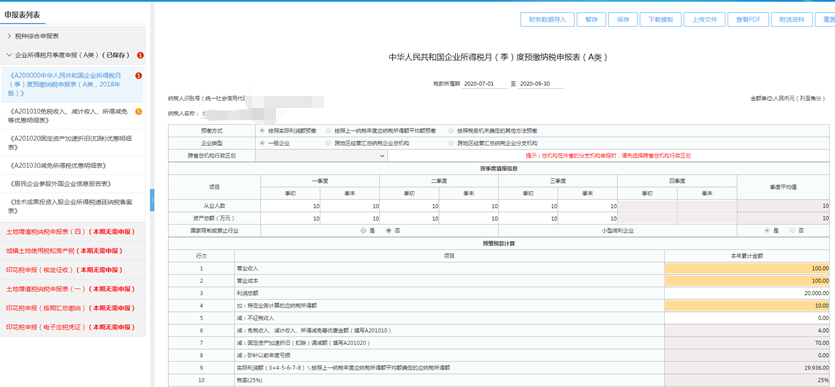The image size is (835, 387).
Task: Click 税款所属期 start date field 2020-07-01
Action: pos(485,84)
